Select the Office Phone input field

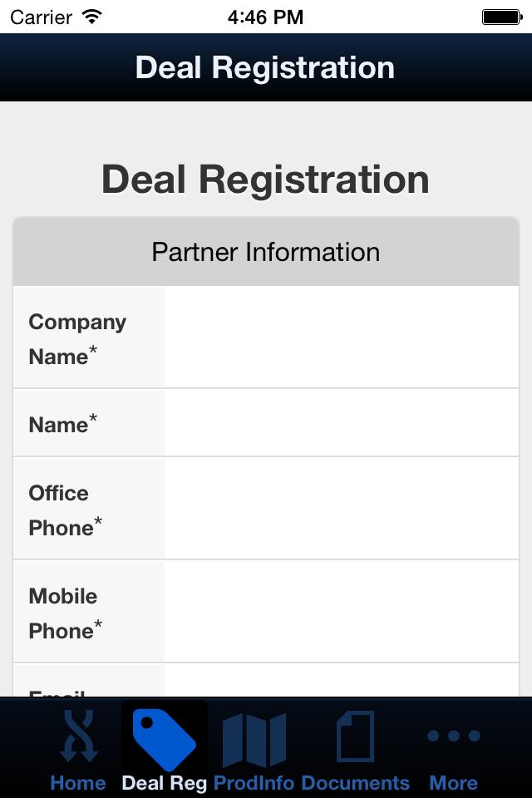coord(341,510)
